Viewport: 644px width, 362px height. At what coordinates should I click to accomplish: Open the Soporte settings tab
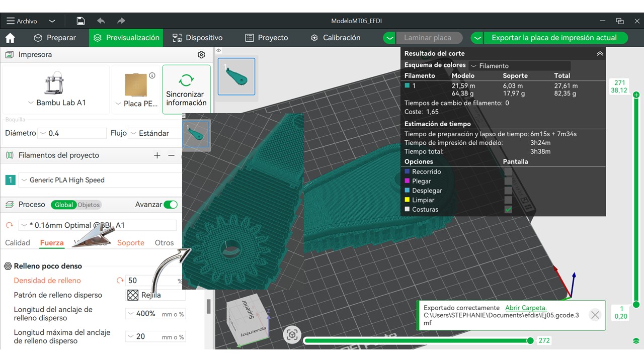pos(130,243)
